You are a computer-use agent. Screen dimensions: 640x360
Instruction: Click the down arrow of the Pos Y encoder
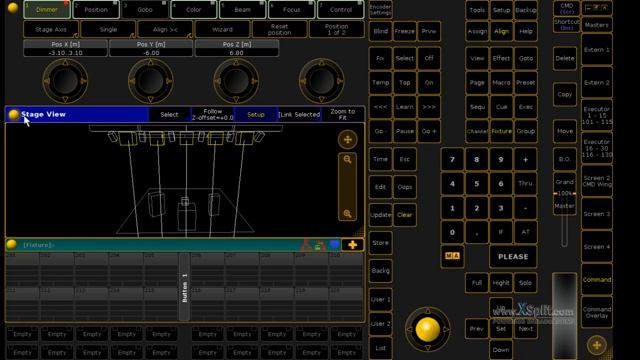[151, 100]
